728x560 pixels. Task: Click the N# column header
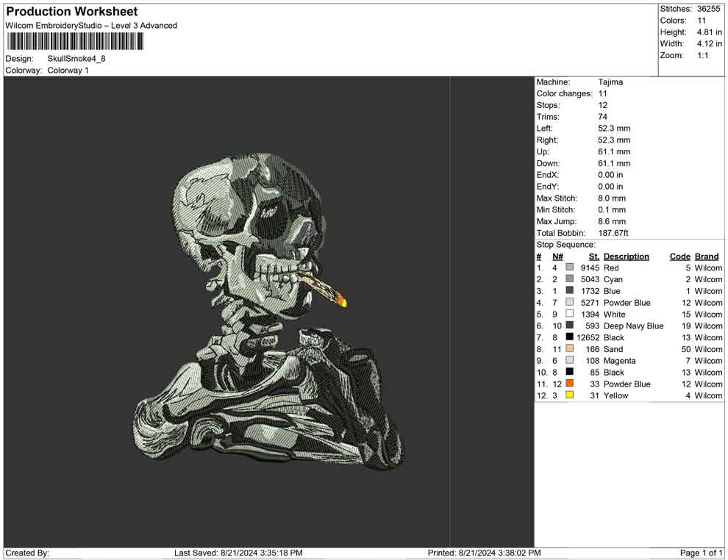(557, 256)
